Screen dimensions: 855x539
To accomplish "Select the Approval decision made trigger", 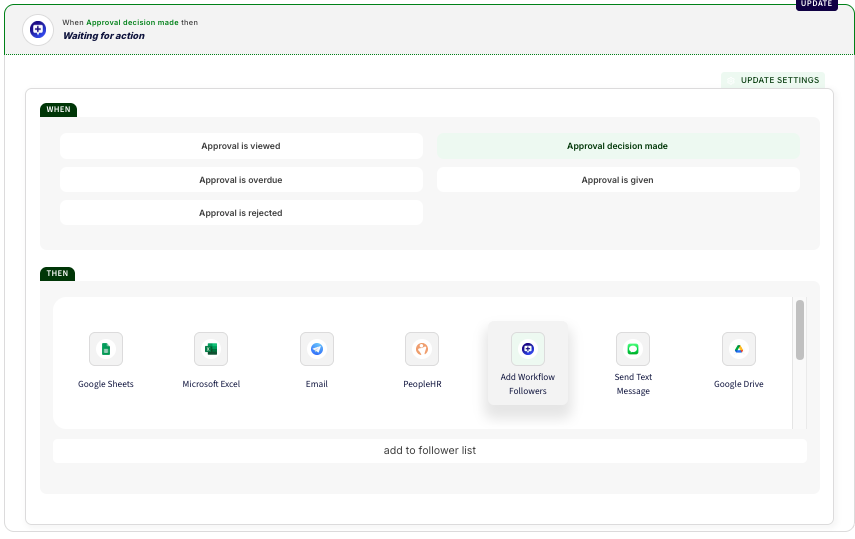I will [x=618, y=146].
